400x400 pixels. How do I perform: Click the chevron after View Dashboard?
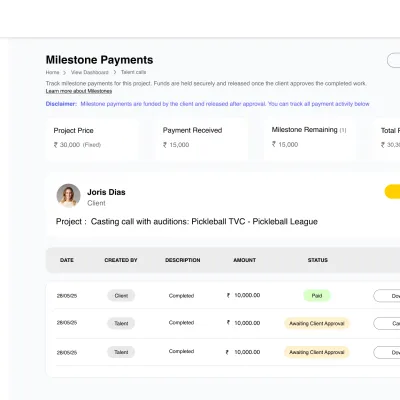(114, 72)
